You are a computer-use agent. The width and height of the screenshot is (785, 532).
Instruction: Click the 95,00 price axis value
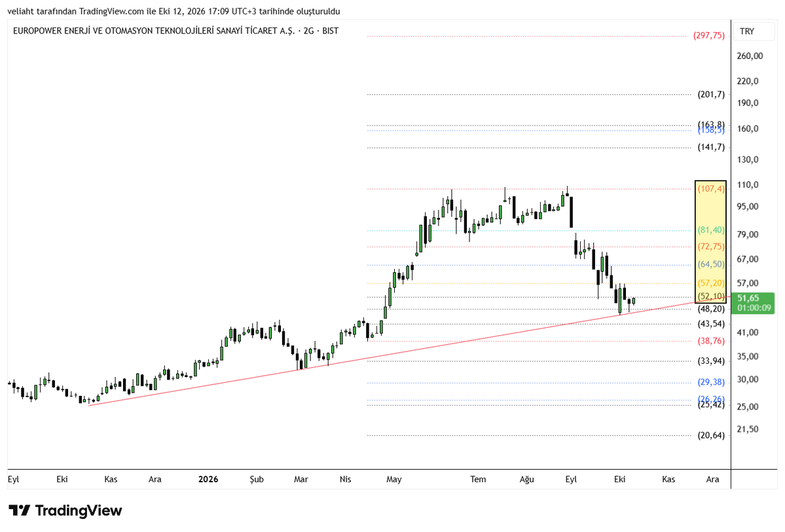(x=748, y=207)
